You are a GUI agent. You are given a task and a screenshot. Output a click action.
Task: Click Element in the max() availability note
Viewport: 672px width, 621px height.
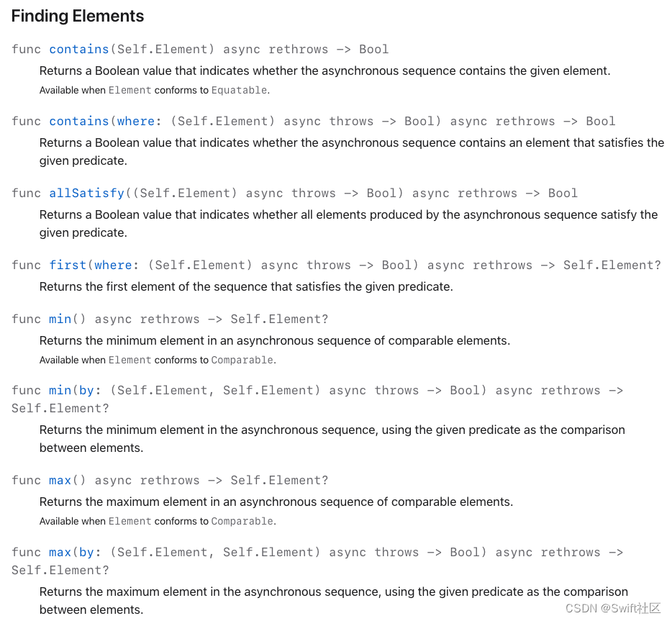pos(130,521)
